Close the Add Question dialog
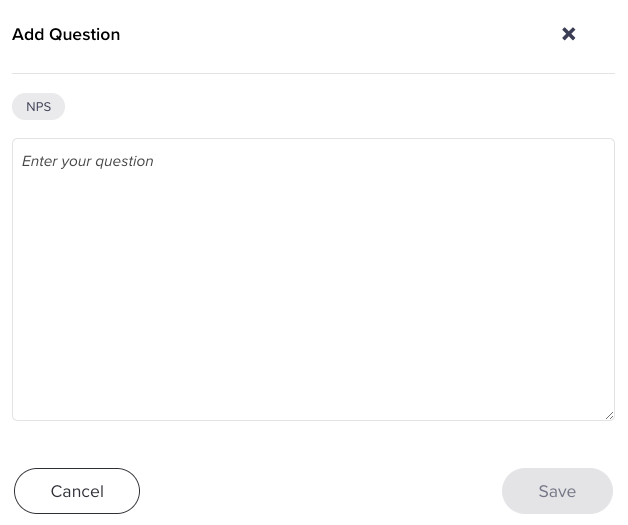Viewport: 628px width, 525px height. [x=569, y=34]
